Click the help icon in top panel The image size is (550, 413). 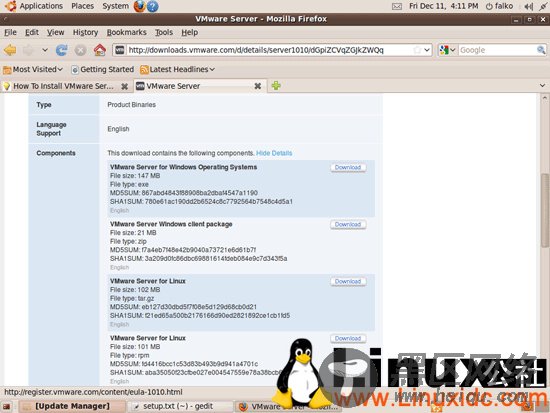click(x=152, y=6)
